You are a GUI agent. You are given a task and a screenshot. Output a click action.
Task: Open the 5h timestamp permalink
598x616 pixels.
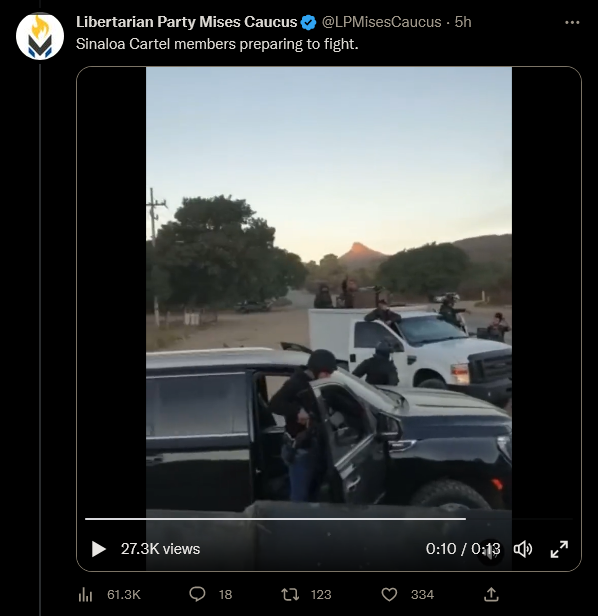pyautogui.click(x=463, y=22)
